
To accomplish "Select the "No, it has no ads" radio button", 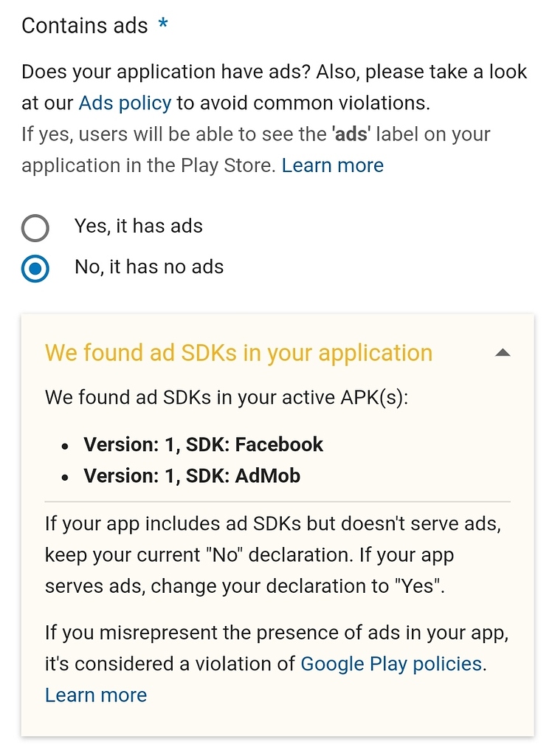I will point(35,269).
